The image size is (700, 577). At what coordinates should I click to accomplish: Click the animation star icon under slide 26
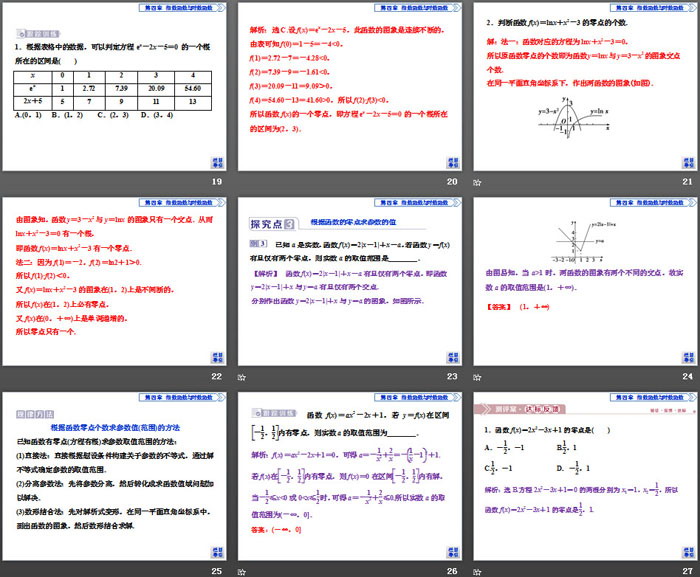pyautogui.click(x=242, y=572)
